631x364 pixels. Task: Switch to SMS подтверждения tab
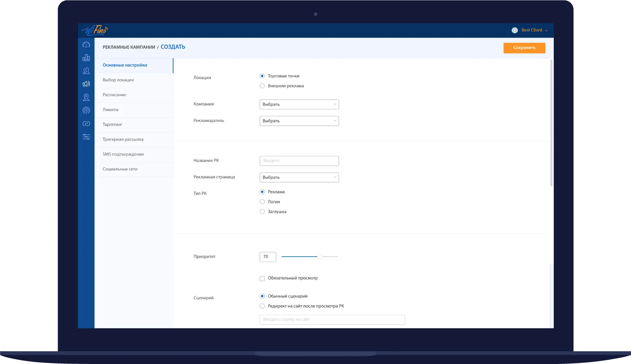[134, 155]
